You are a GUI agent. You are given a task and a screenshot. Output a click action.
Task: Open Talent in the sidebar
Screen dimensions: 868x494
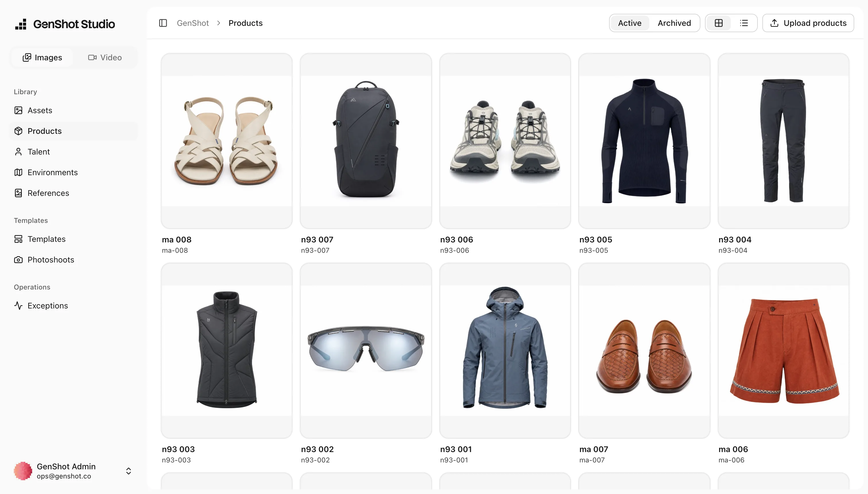tap(73, 152)
